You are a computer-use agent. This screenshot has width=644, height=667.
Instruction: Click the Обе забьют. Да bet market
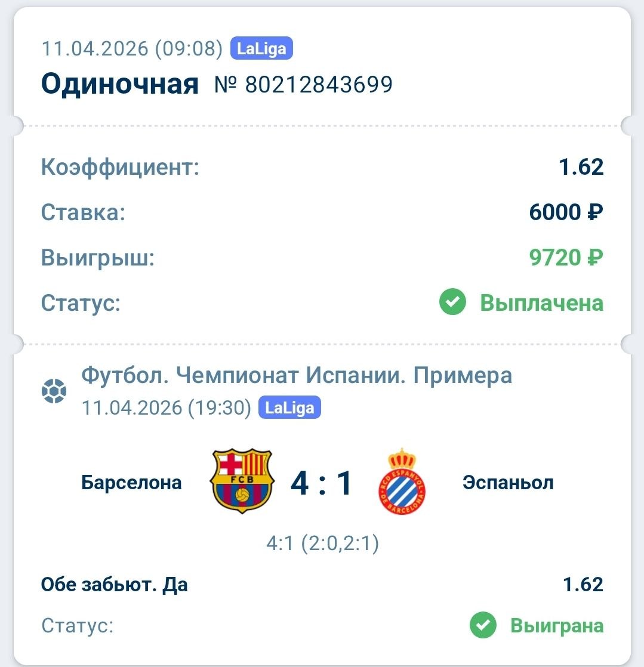click(x=115, y=584)
